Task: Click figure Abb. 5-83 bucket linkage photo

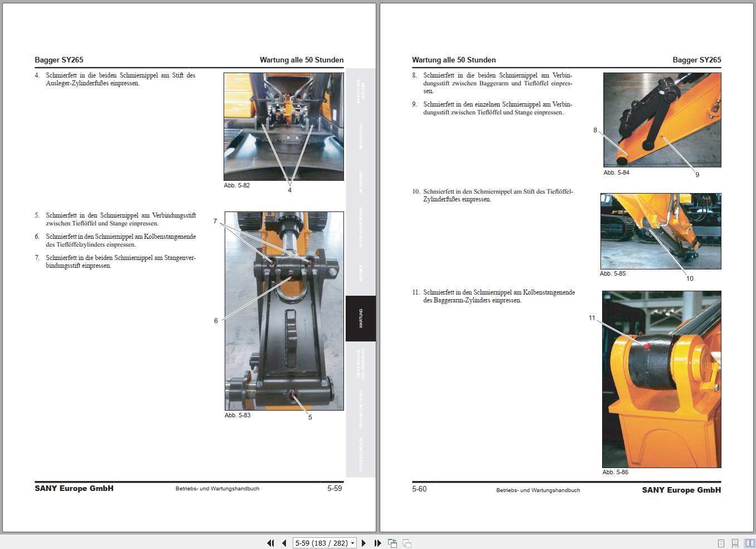Action: 284,311
